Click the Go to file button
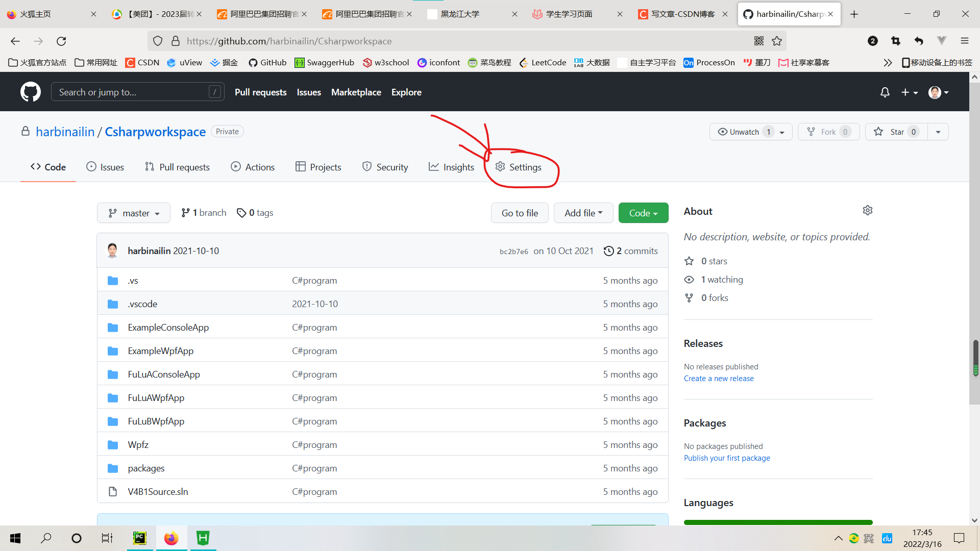The height and width of the screenshot is (551, 980). (520, 213)
